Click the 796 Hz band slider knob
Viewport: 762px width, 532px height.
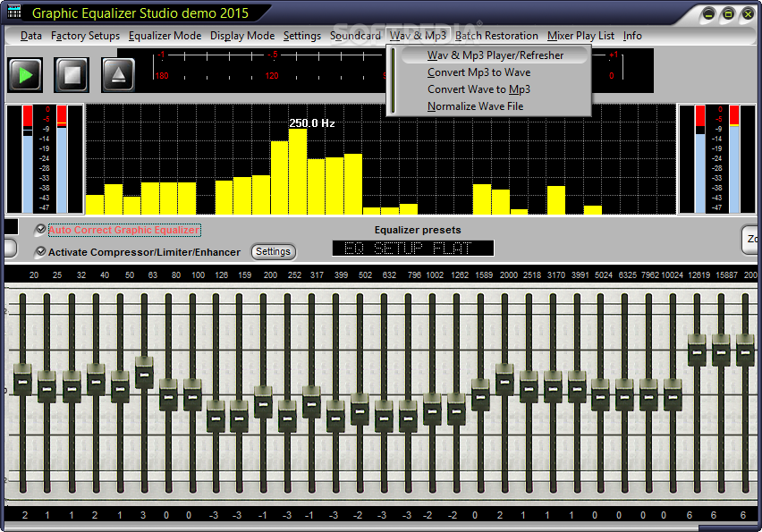408,417
